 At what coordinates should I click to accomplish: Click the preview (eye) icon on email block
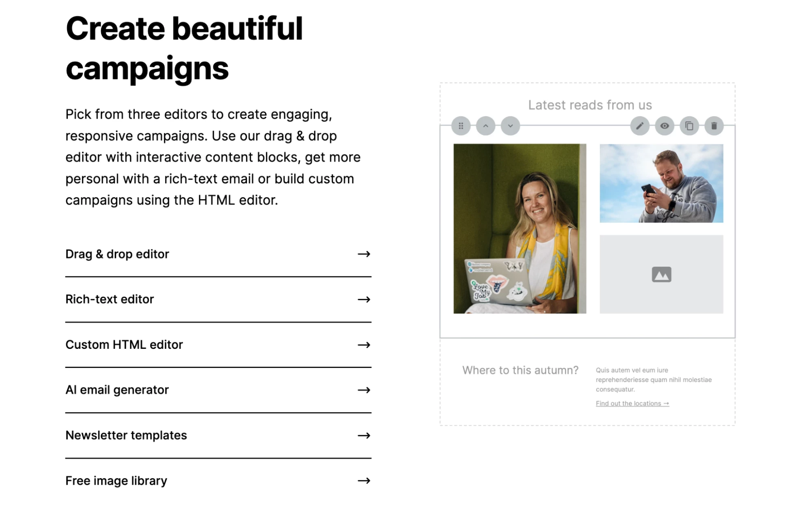point(665,126)
